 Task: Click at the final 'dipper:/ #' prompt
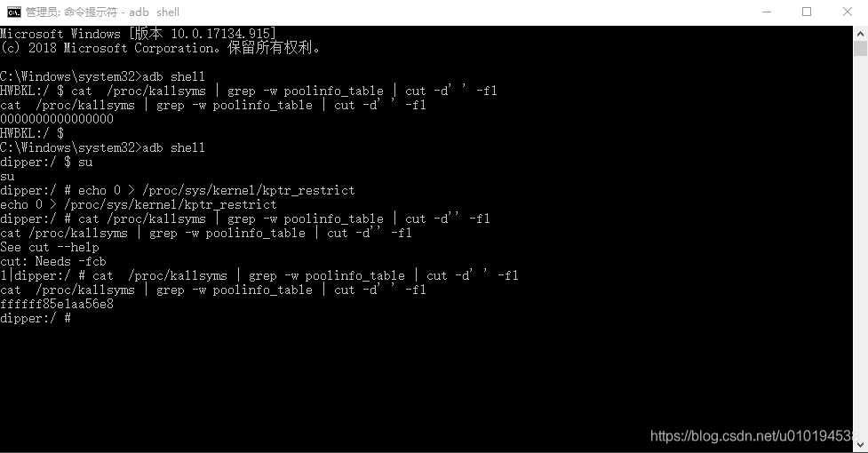(36, 319)
